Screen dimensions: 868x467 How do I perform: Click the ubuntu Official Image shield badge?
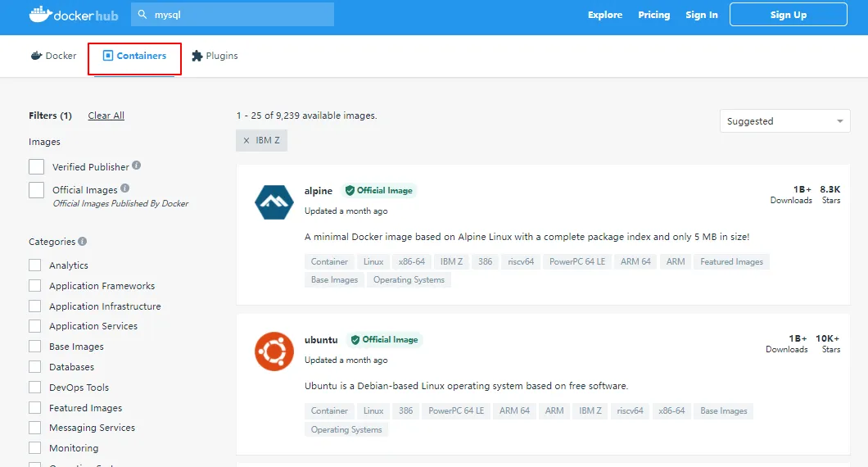(385, 339)
